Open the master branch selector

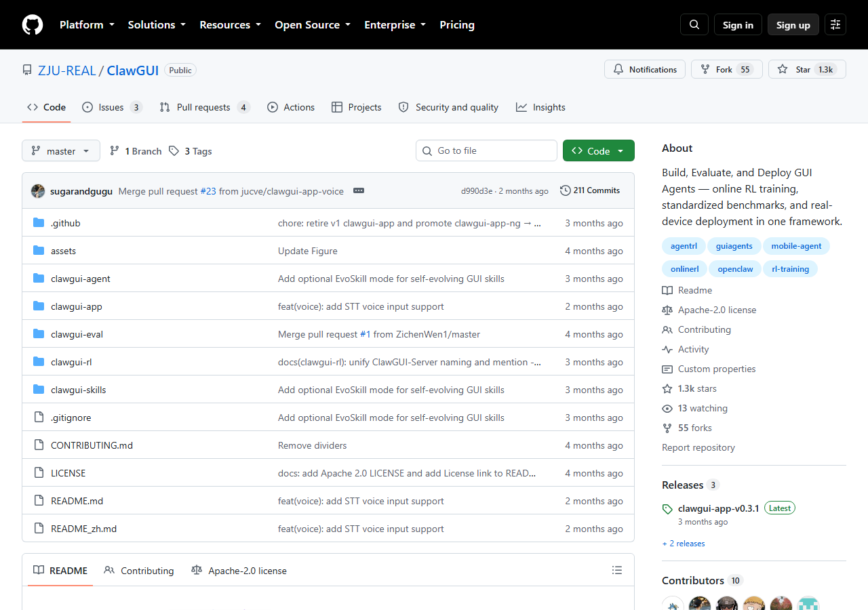(x=61, y=151)
